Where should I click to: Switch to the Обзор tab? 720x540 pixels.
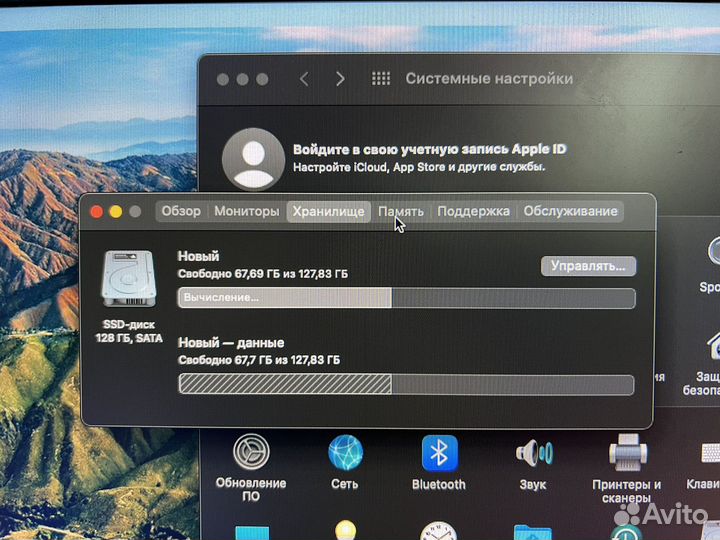(x=181, y=212)
